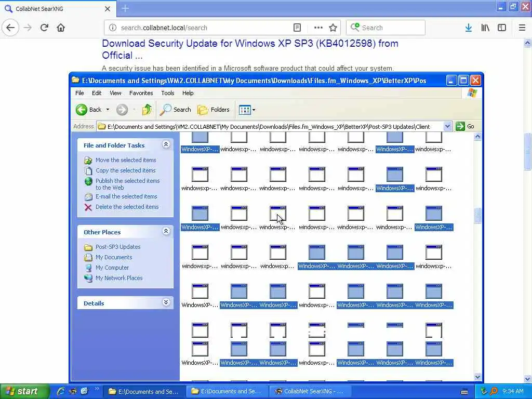Click the file list scroll up arrow
532x399 pixels.
pyautogui.click(x=477, y=137)
